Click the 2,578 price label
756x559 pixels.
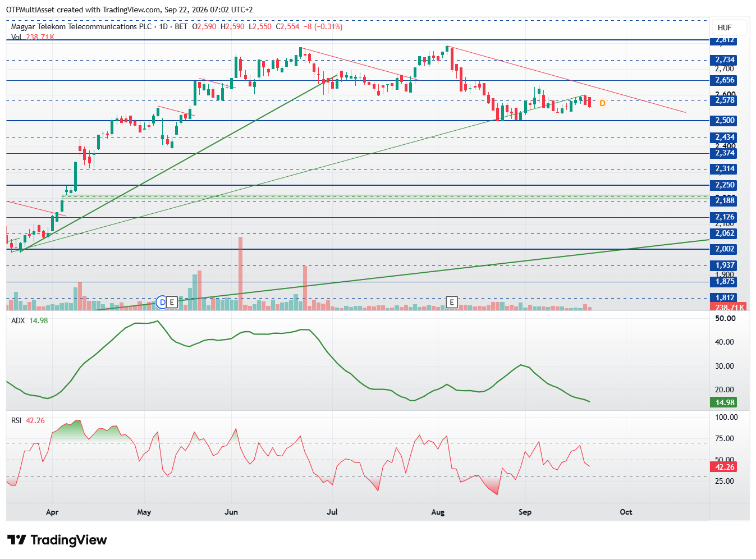[725, 100]
